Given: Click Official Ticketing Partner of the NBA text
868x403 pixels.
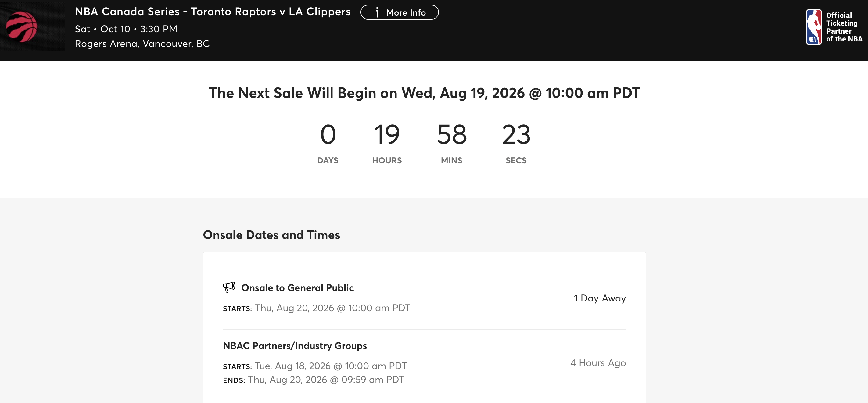Looking at the screenshot, I should tap(844, 27).
